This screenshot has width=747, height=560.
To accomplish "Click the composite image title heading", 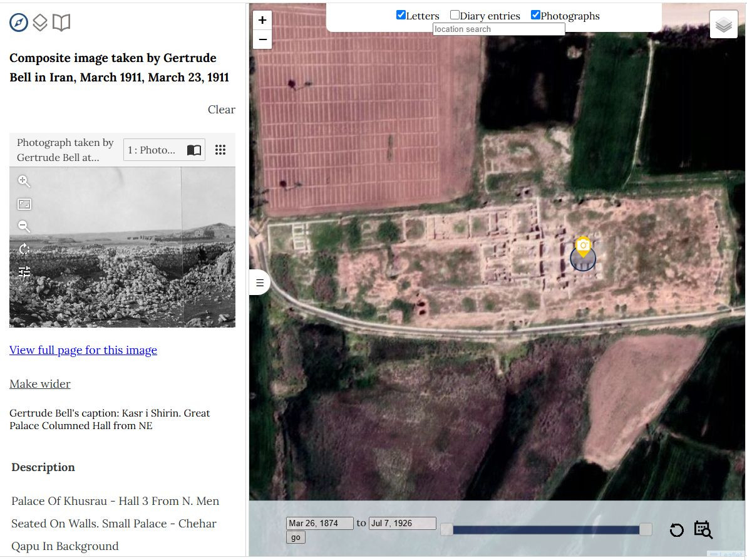I will [119, 68].
